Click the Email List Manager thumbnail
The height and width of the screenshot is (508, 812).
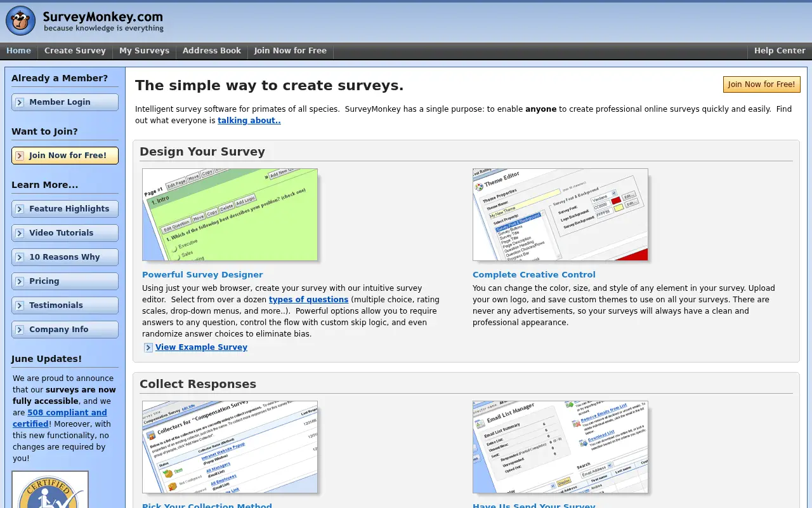click(560, 447)
